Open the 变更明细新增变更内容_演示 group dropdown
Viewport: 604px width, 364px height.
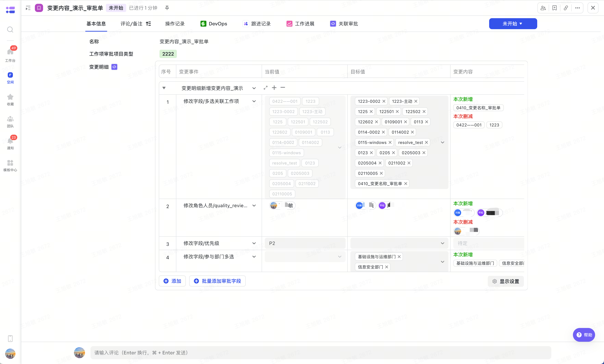254,88
